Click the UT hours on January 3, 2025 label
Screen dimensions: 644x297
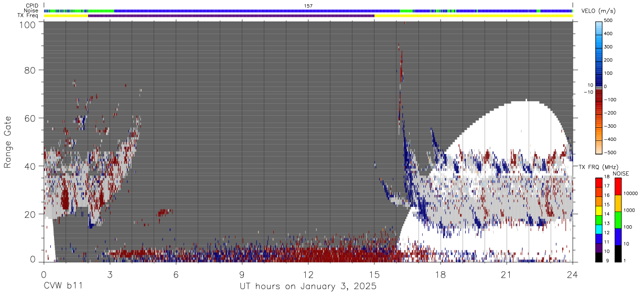308,287
